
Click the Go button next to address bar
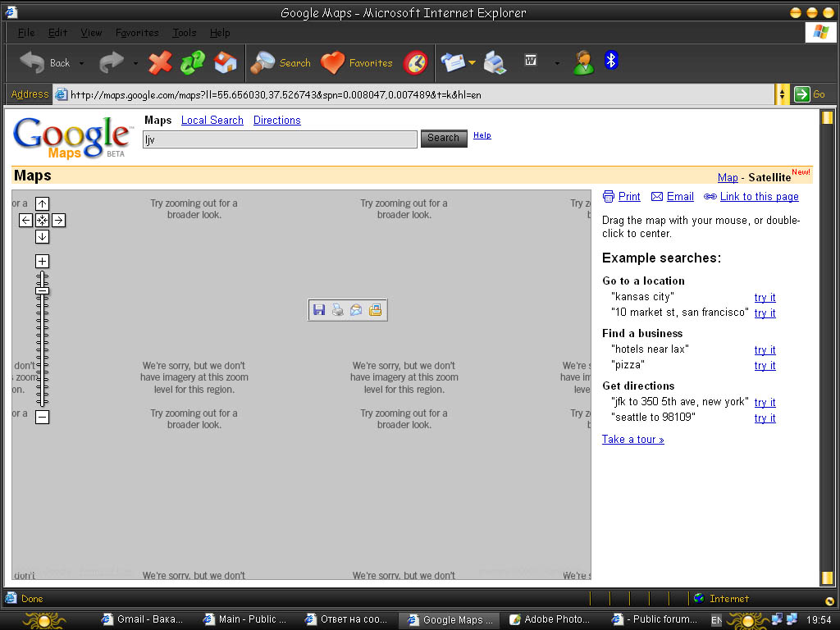[x=810, y=94]
